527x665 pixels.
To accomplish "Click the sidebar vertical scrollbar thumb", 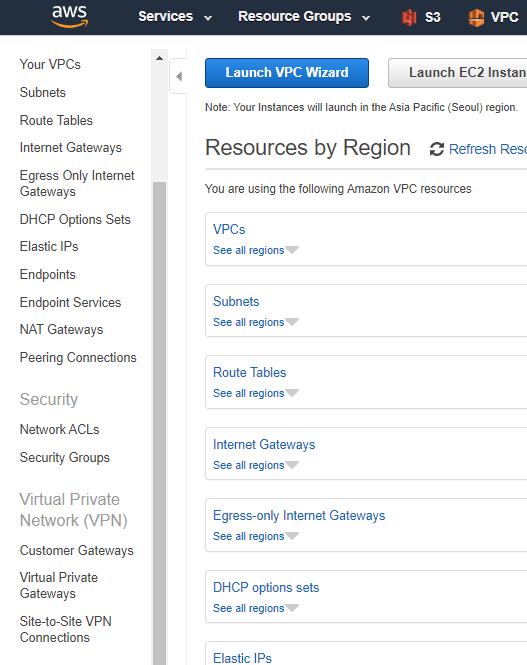I will click(159, 423).
